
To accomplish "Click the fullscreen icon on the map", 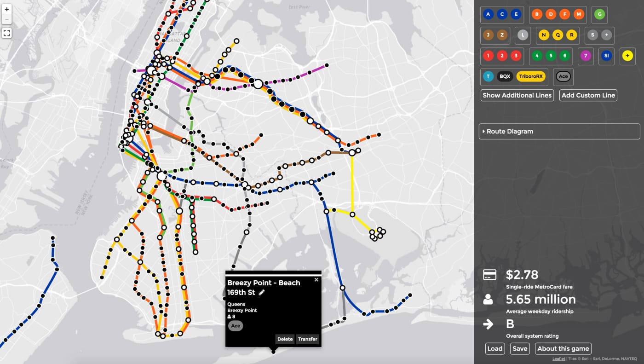I will coord(7,33).
